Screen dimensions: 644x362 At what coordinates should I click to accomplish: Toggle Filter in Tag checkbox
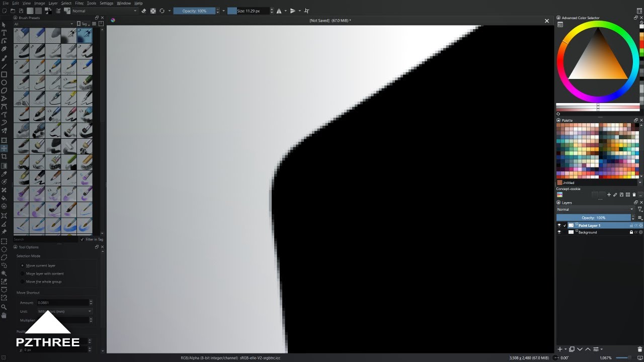92,239
